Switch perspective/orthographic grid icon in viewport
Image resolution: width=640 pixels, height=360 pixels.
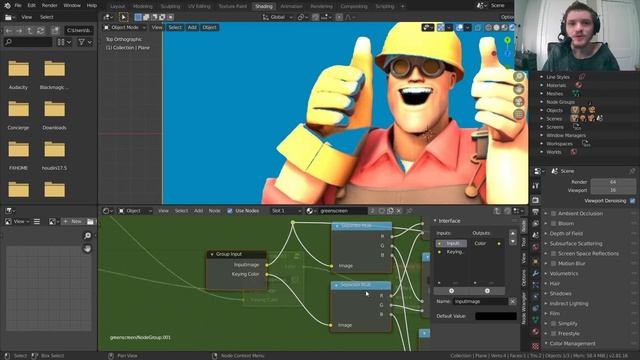(x=519, y=114)
